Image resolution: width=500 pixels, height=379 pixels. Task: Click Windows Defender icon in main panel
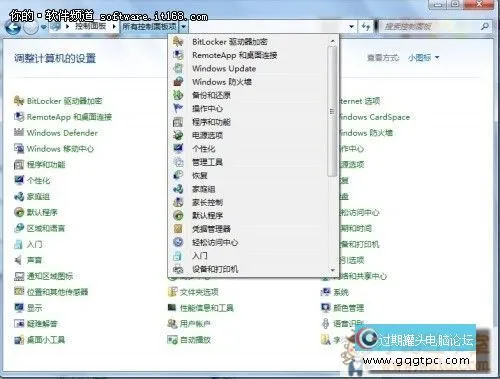pos(19,132)
